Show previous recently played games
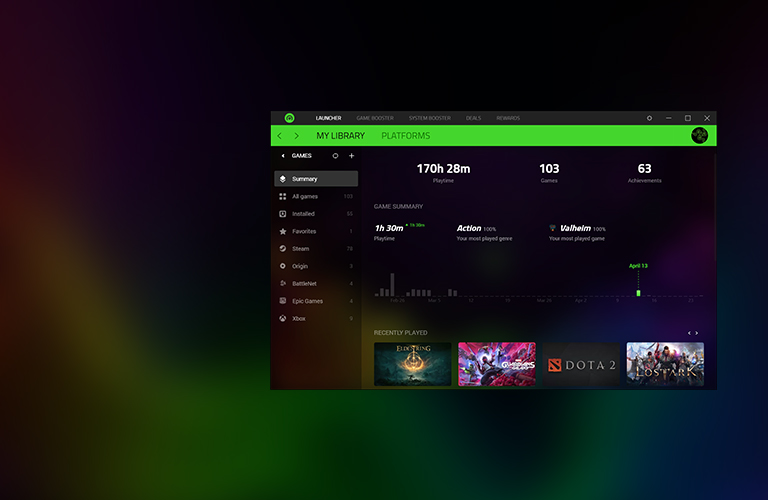This screenshot has height=500, width=768. pos(689,333)
